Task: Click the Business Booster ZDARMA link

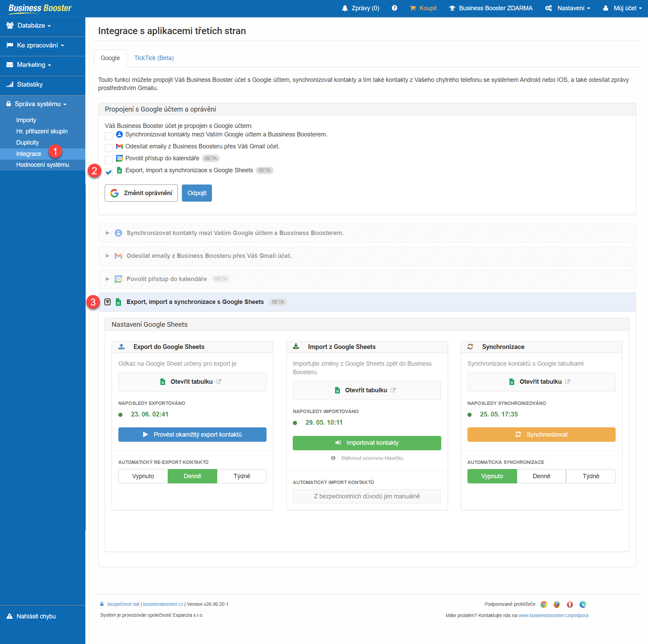Action: tap(495, 8)
